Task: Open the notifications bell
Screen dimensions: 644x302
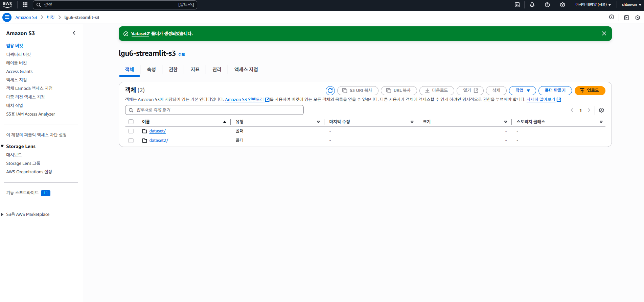Action: click(x=532, y=5)
